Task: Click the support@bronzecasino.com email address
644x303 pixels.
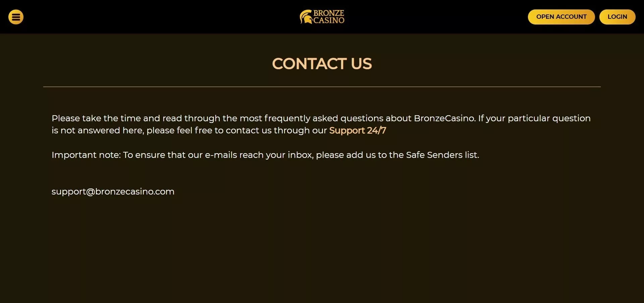Action: click(x=113, y=191)
